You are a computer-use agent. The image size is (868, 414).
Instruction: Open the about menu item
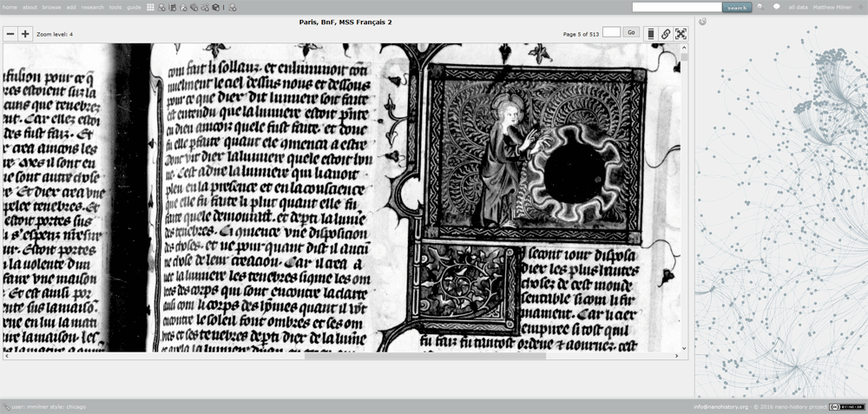click(30, 7)
